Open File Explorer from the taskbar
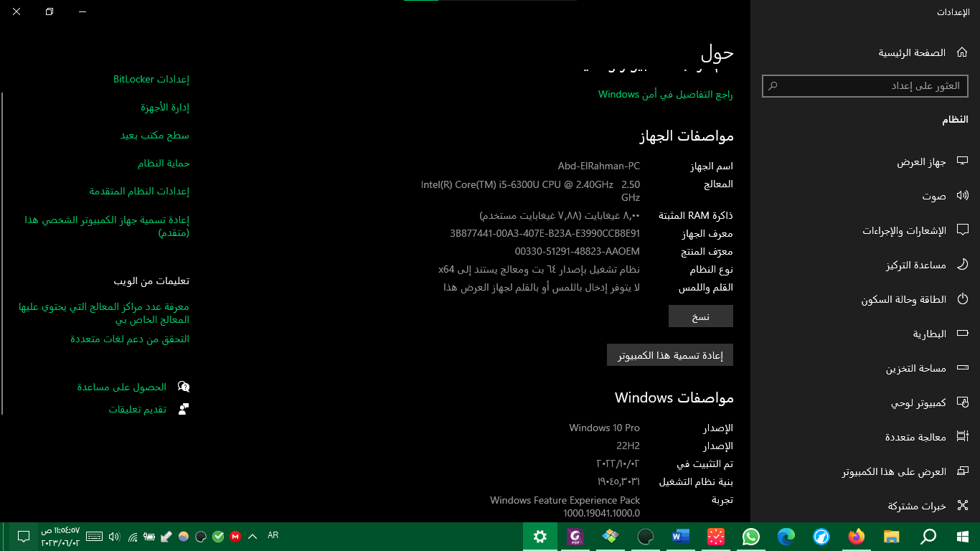Image resolution: width=980 pixels, height=551 pixels. pyautogui.click(x=891, y=536)
